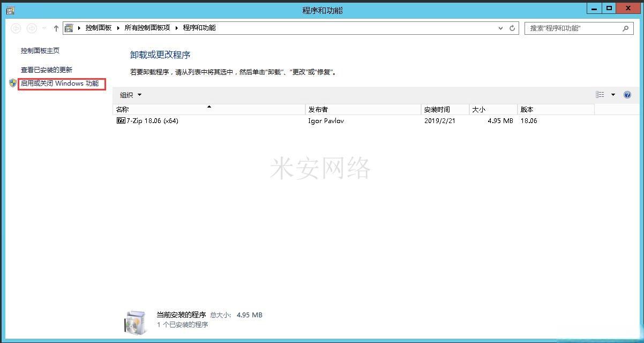Click the Back navigation arrow

pos(16,28)
